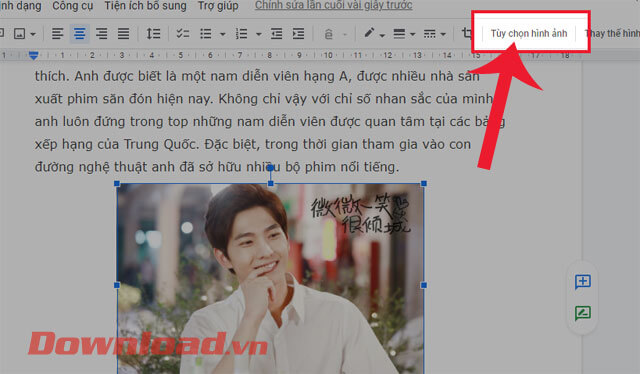Open the Tiện ích bổ sung menu

coord(145,6)
